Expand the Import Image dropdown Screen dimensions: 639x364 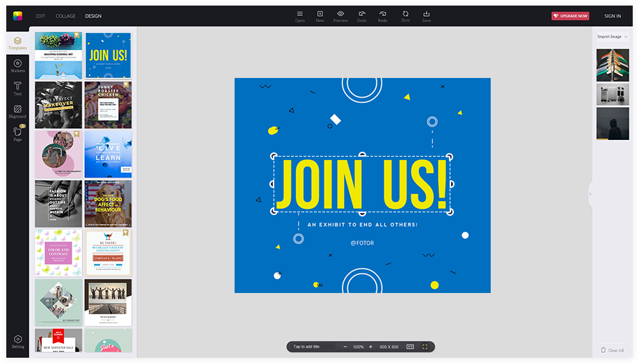(613, 36)
